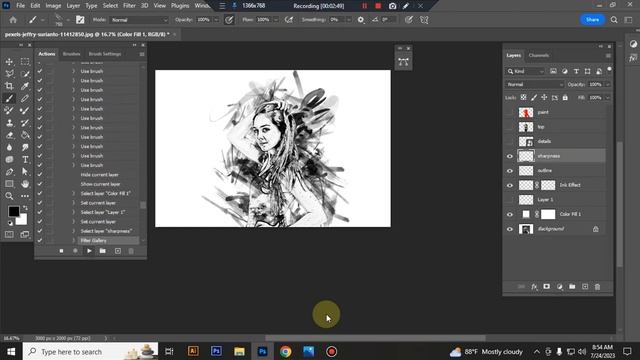Select the Lasso tool
640x360 pixels.
pos(9,74)
